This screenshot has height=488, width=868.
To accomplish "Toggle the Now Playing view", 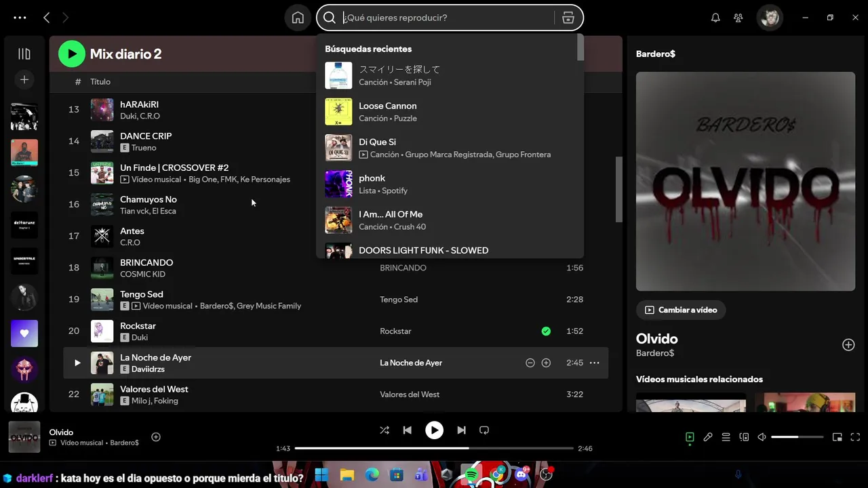I will click(690, 437).
